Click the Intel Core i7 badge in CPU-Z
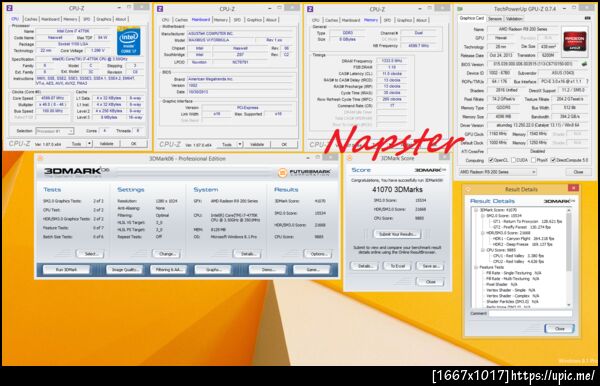The image size is (600, 386). click(x=128, y=41)
